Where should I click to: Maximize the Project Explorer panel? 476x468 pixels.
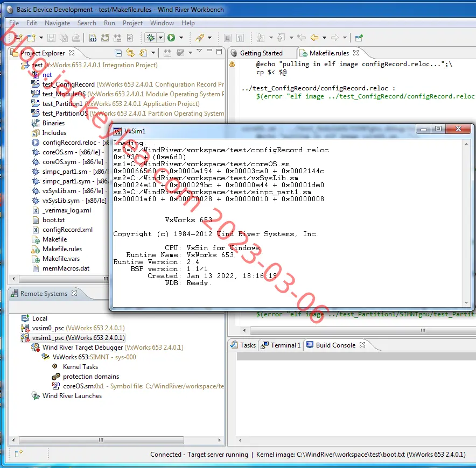tap(219, 52)
